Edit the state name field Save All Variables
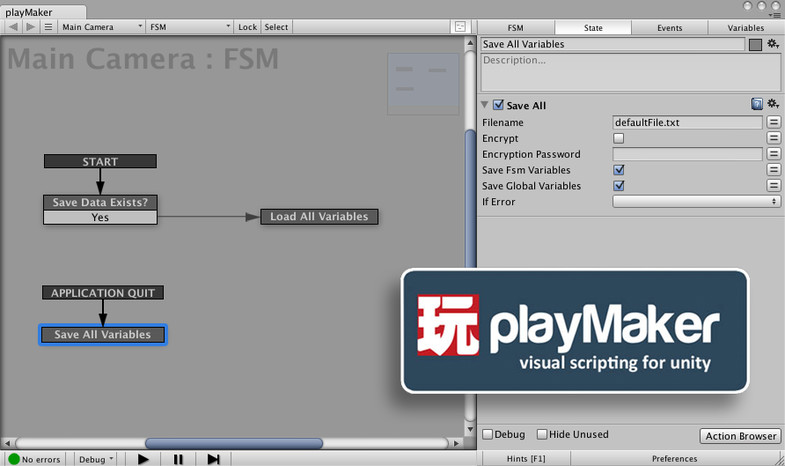This screenshot has width=785, height=466. click(613, 44)
